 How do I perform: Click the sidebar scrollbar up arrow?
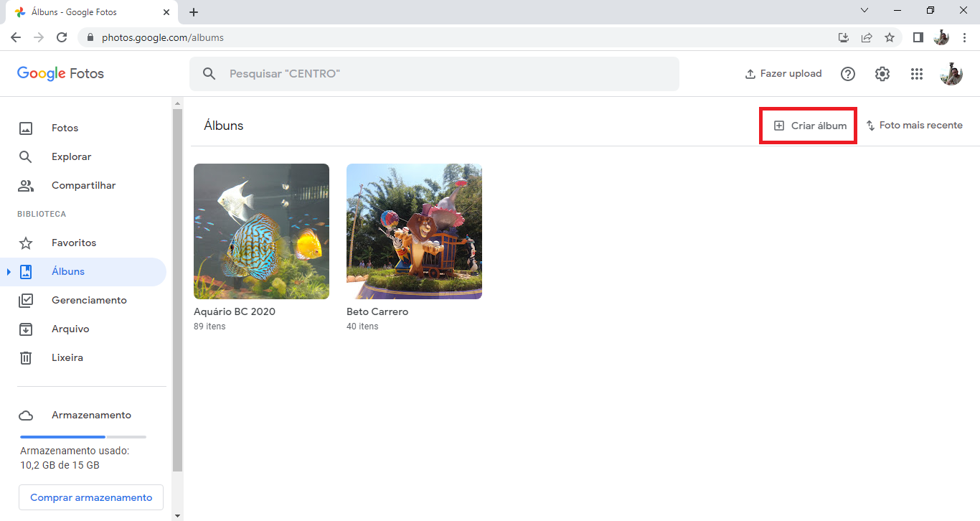(x=177, y=103)
